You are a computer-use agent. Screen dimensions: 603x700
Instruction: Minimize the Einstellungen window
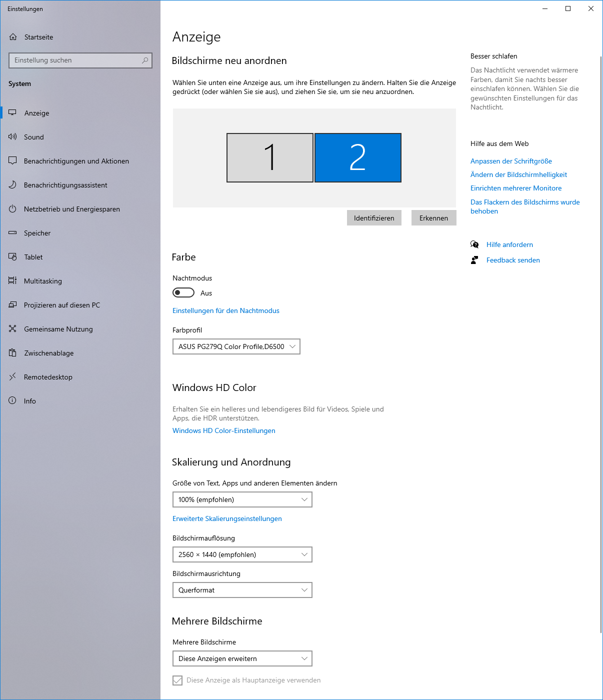pos(545,8)
